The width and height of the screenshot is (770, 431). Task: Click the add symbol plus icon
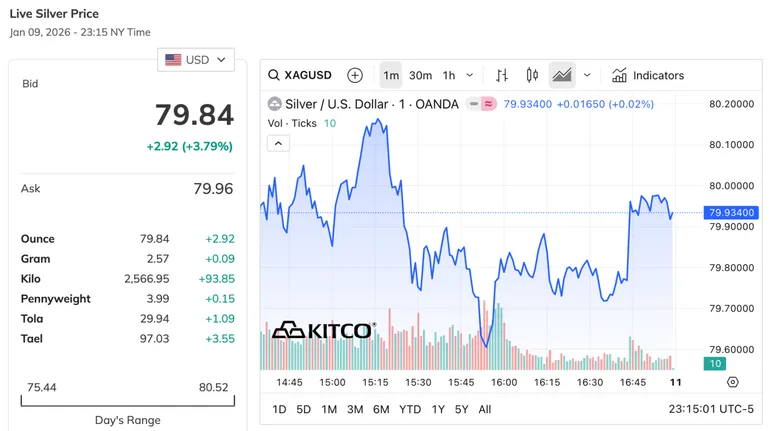pos(355,75)
